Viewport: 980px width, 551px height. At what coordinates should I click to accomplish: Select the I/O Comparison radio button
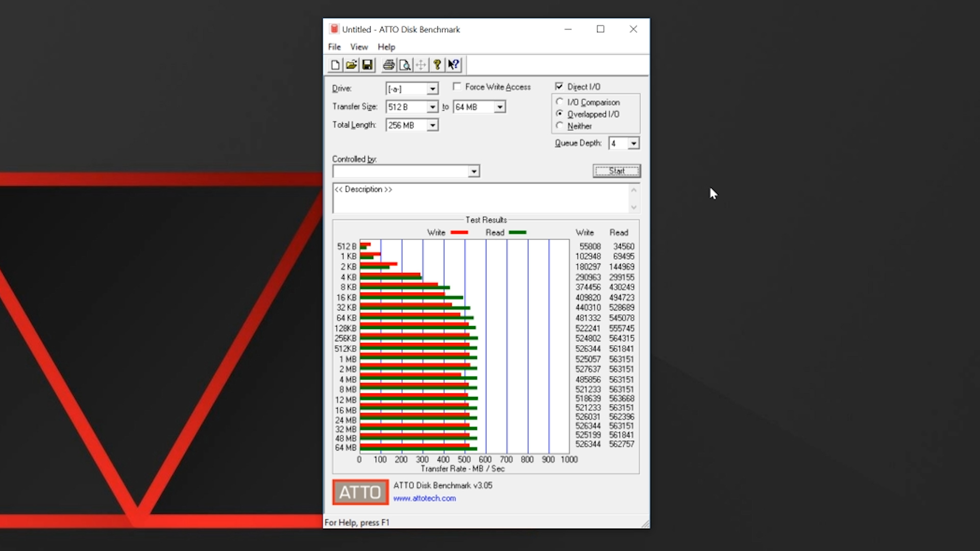[560, 102]
